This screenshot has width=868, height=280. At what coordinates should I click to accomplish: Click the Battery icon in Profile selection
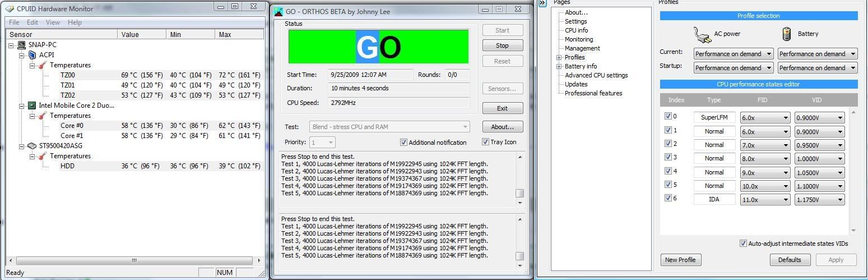[786, 34]
